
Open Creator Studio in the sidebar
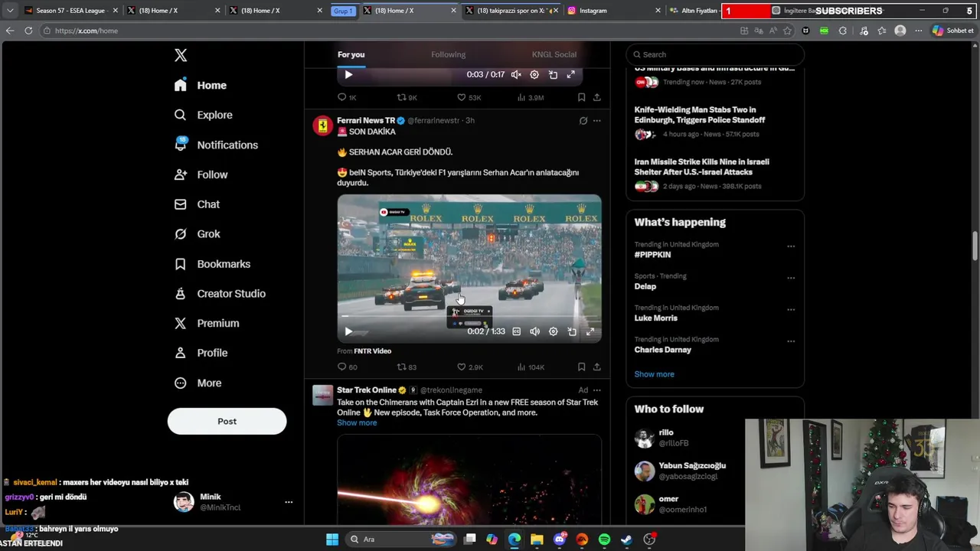(220, 294)
